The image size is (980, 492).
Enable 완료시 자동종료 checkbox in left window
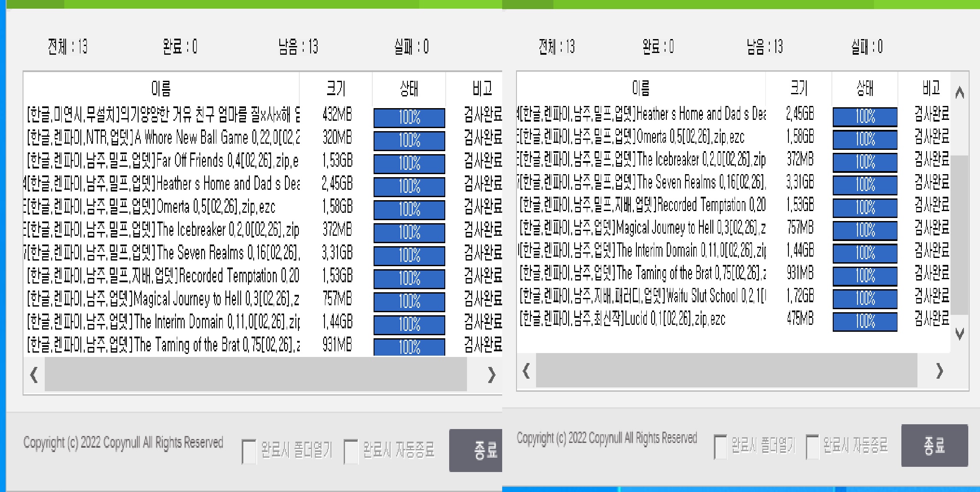(351, 451)
